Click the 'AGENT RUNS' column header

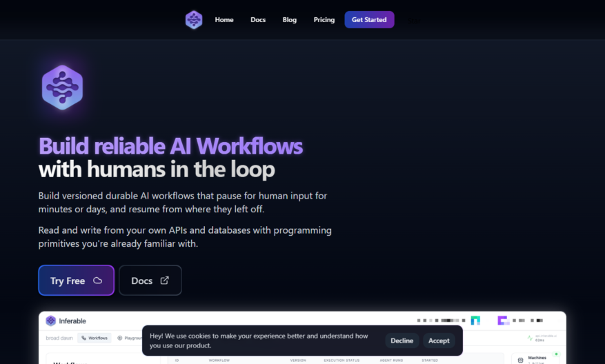(x=391, y=360)
